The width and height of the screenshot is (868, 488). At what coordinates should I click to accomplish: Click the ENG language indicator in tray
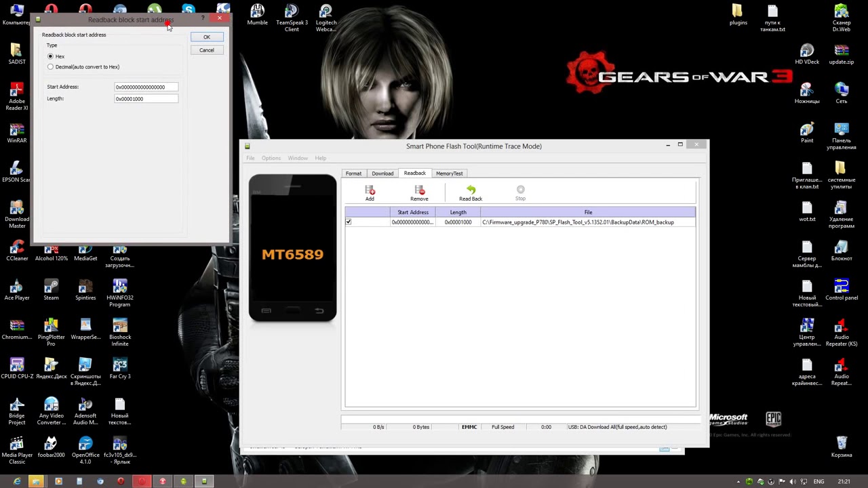pyautogui.click(x=818, y=481)
